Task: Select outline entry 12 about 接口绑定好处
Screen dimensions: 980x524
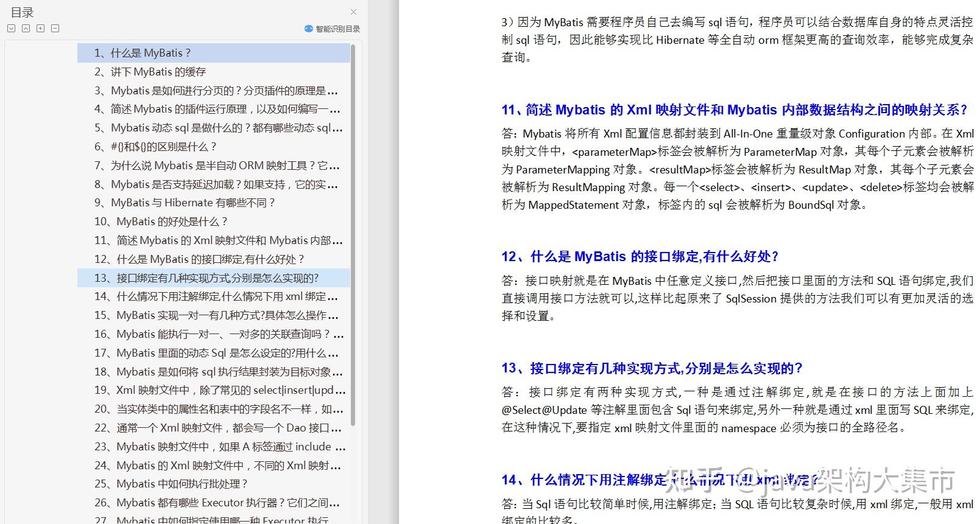Action: (214, 259)
